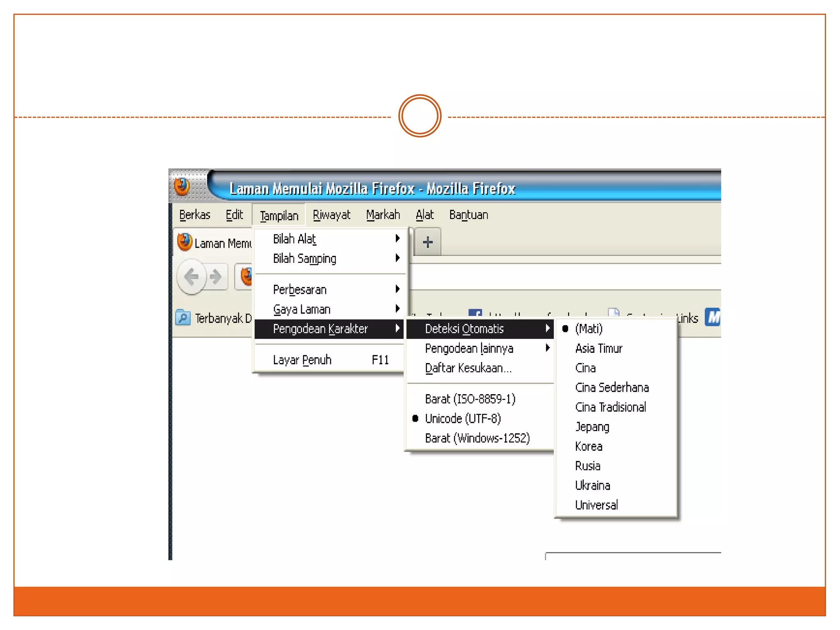840x630 pixels.
Task: Click the Firefox logo in title bar
Action: click(x=182, y=187)
